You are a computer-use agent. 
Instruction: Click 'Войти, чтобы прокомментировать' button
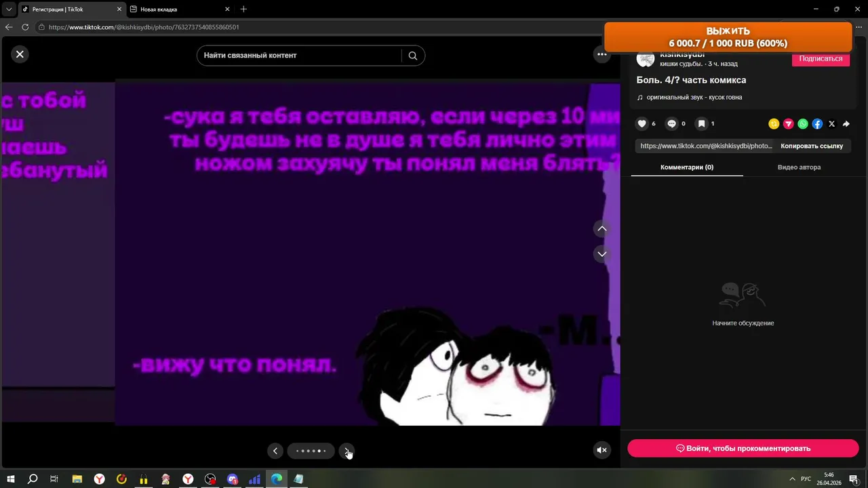(743, 448)
